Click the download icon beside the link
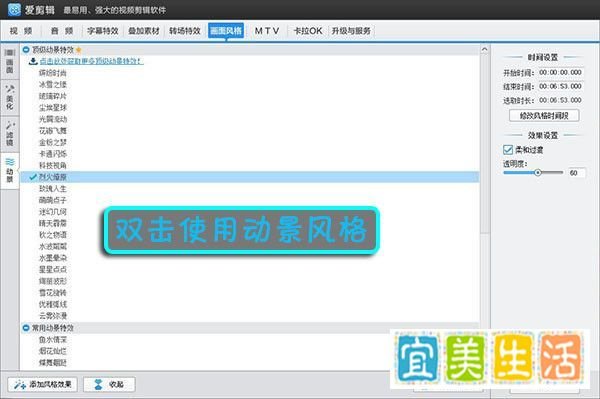 tap(33, 61)
